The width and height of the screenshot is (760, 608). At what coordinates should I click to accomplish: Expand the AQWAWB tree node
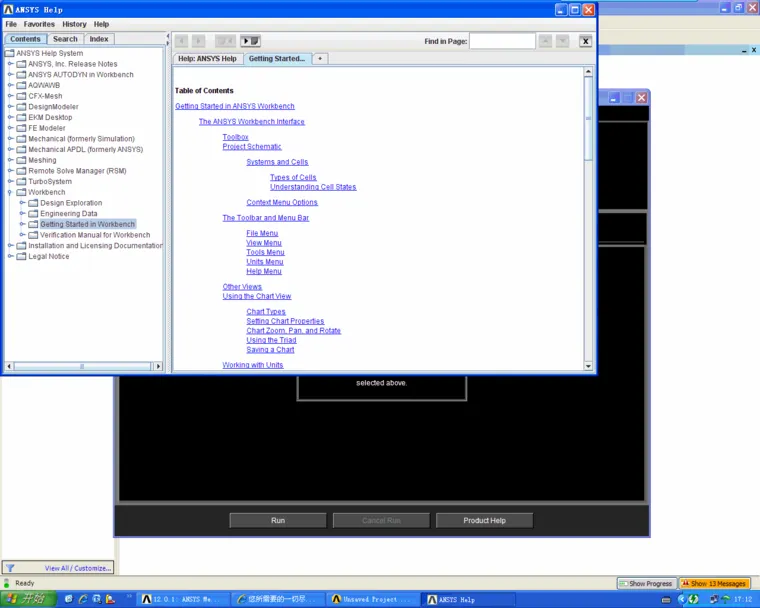(x=10, y=85)
